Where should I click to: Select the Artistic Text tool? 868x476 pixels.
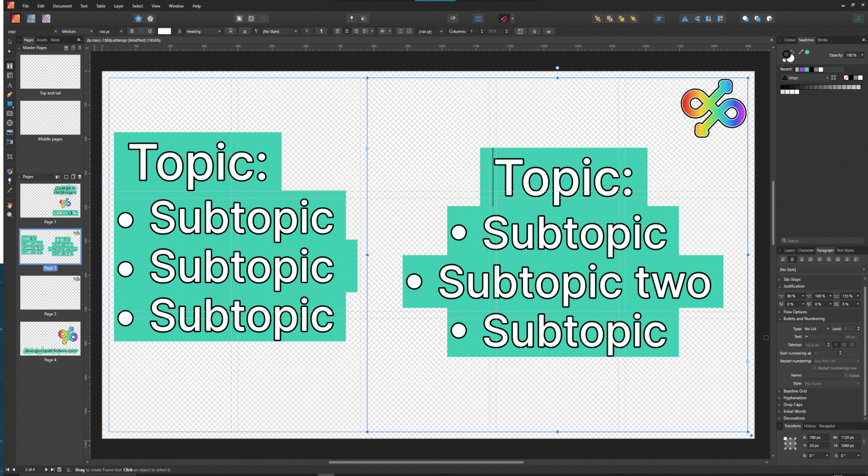tap(9, 86)
